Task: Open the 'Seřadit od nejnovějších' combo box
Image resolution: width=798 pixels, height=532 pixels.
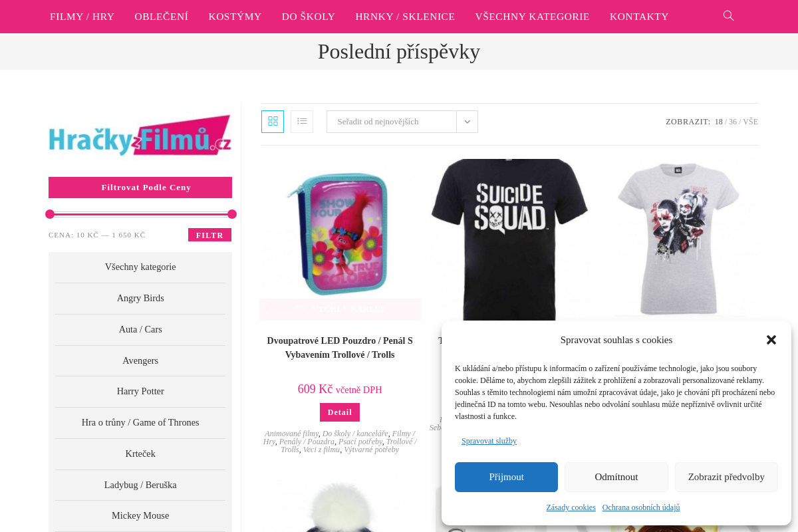Action: (402, 122)
